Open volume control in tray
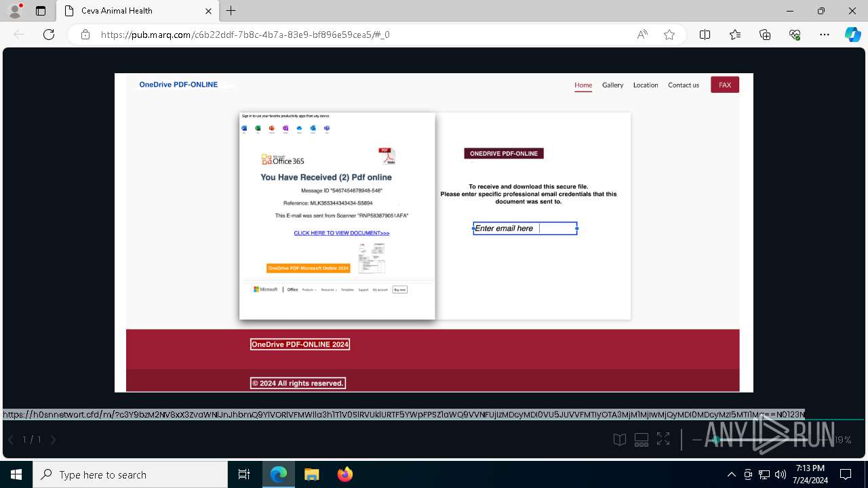The image size is (868, 488). click(781, 474)
